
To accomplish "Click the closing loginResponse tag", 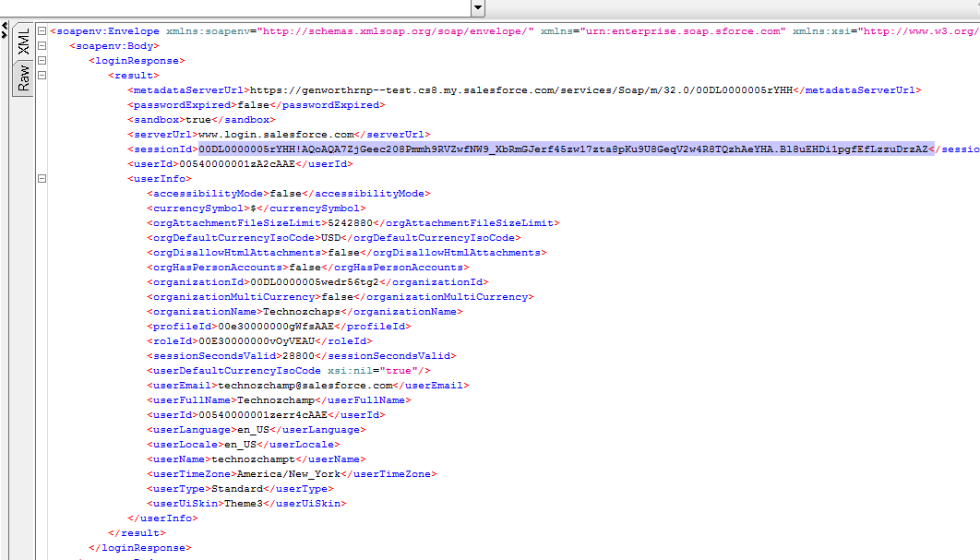I will tap(140, 548).
